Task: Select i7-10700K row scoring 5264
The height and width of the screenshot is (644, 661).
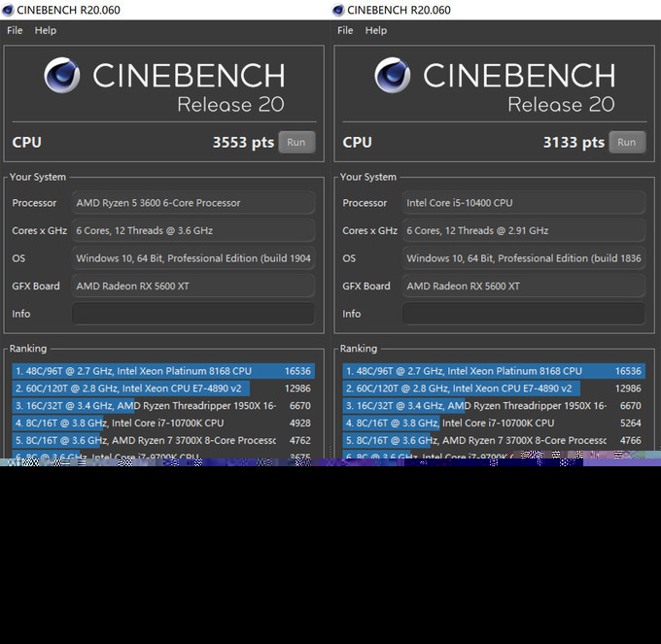Action: pyautogui.click(x=494, y=423)
